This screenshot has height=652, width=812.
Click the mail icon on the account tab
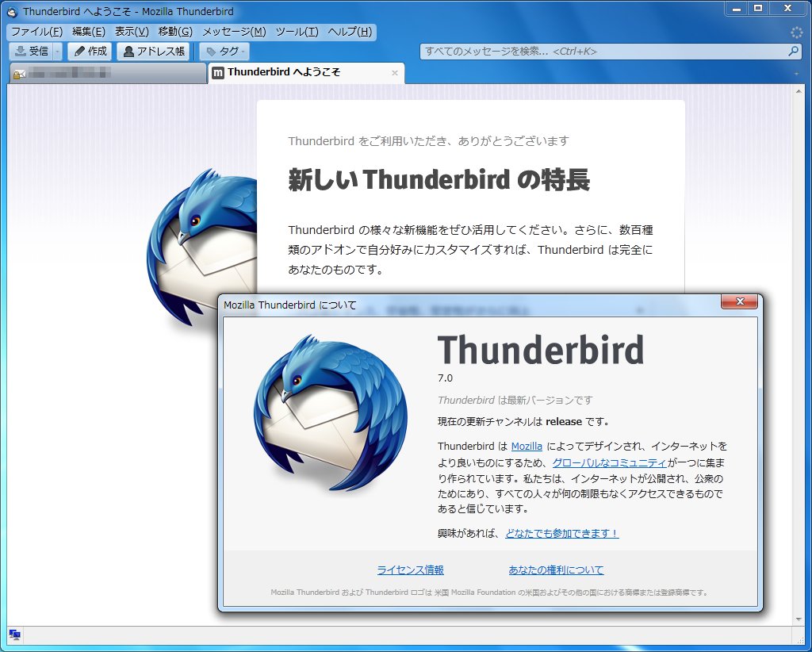(19, 74)
